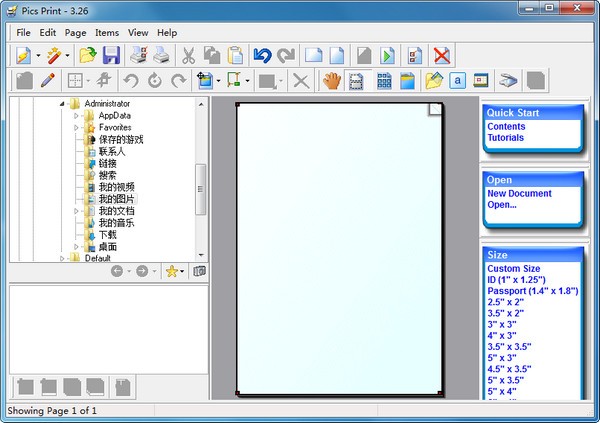
Task: Click the scanner icon in second toolbar
Action: 508,81
